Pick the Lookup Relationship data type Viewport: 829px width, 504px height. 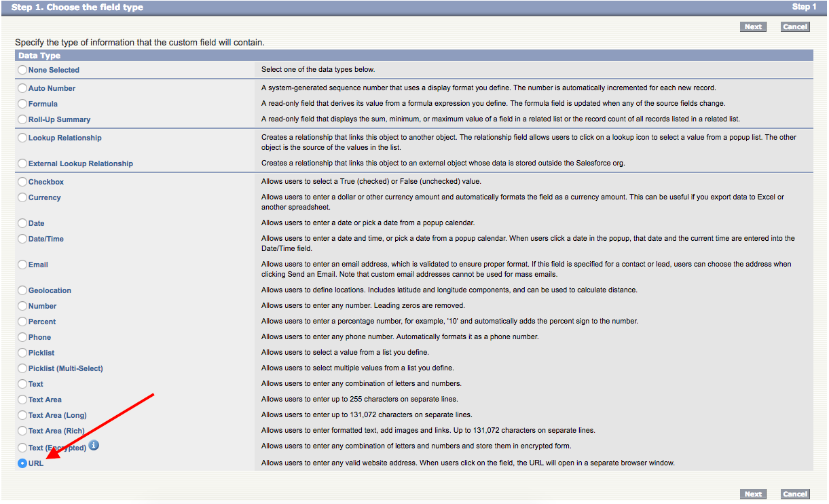click(23, 138)
